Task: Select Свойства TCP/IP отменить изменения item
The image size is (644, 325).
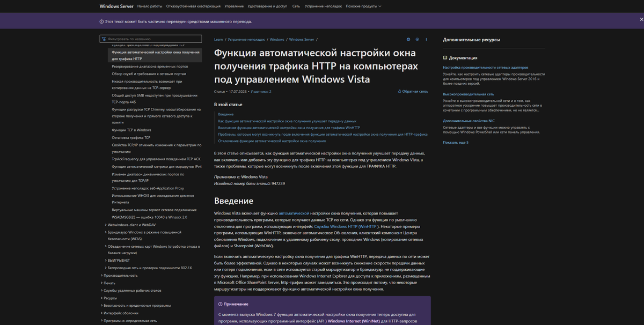Action: [156, 148]
